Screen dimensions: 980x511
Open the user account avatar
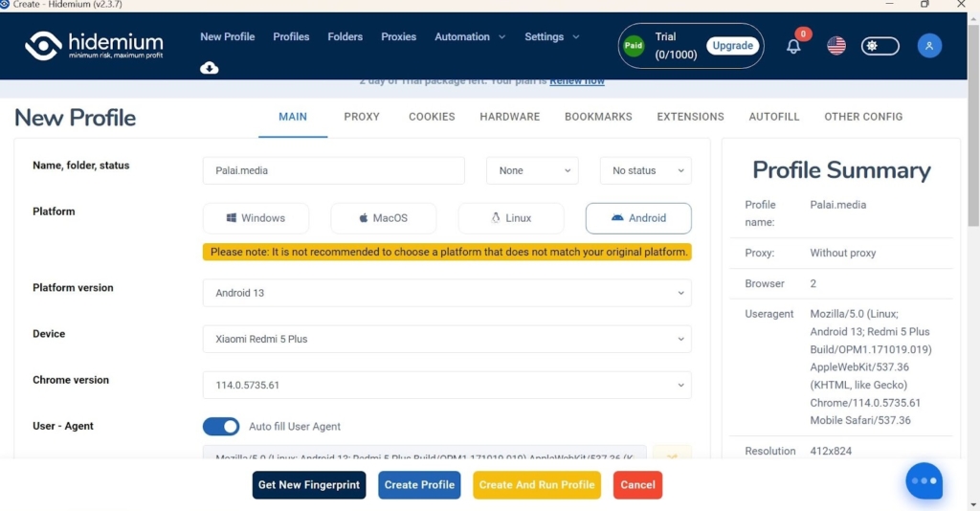click(x=929, y=46)
